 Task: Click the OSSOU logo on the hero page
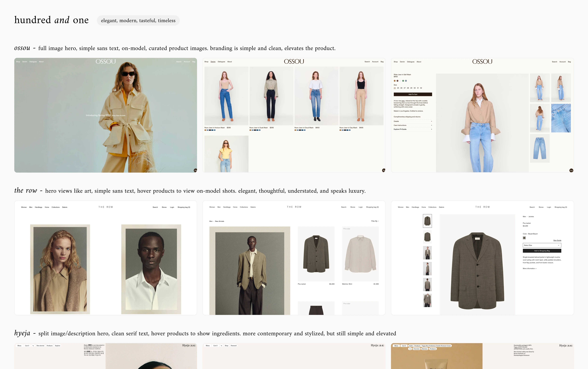tap(106, 62)
